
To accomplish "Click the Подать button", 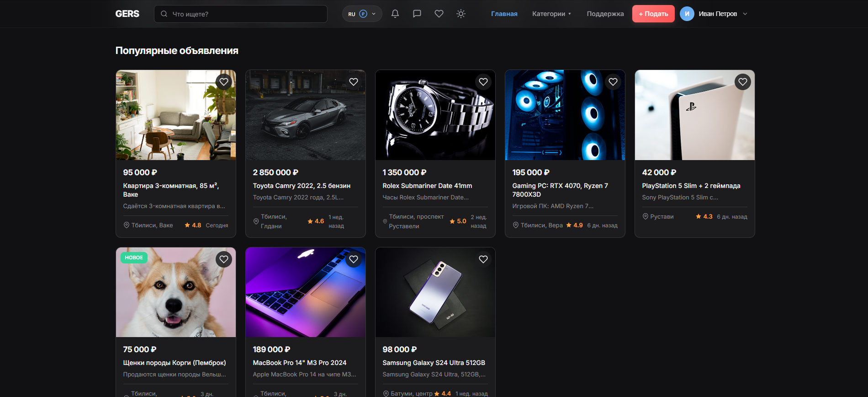I will pyautogui.click(x=653, y=14).
